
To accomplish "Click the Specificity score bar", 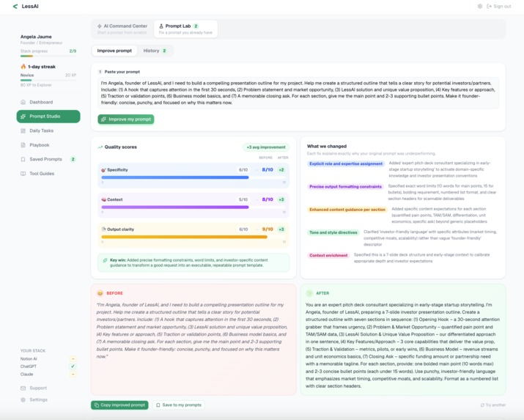I will pos(193,177).
